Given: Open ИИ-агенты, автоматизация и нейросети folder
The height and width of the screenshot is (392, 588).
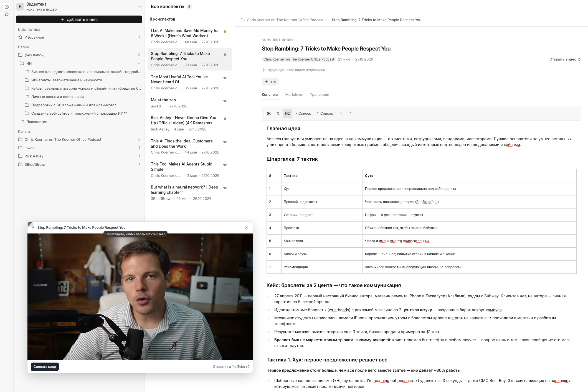Looking at the screenshot, I should 83,80.
